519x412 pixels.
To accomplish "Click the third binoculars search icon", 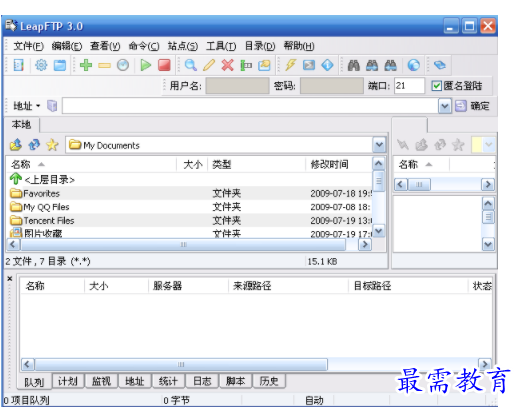I will [x=390, y=65].
